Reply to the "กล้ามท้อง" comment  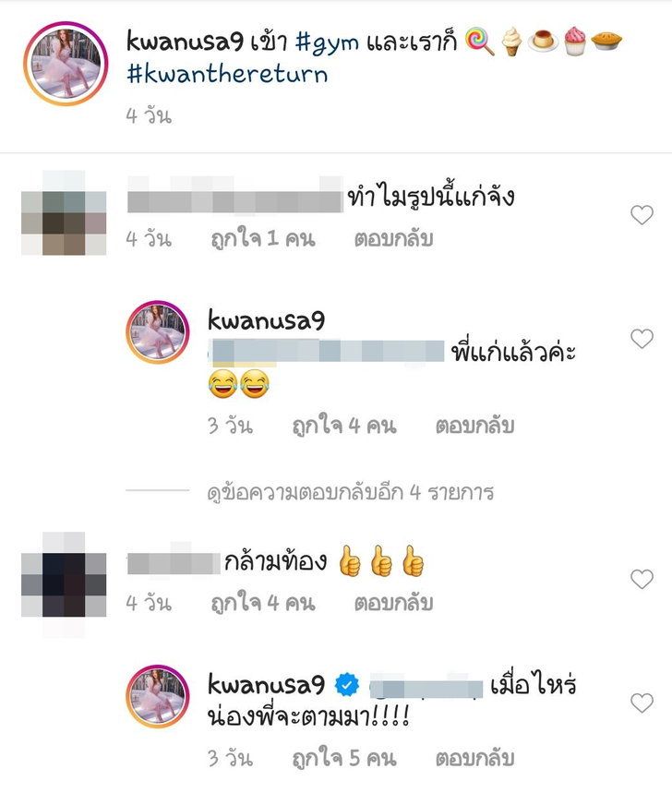coord(393,603)
